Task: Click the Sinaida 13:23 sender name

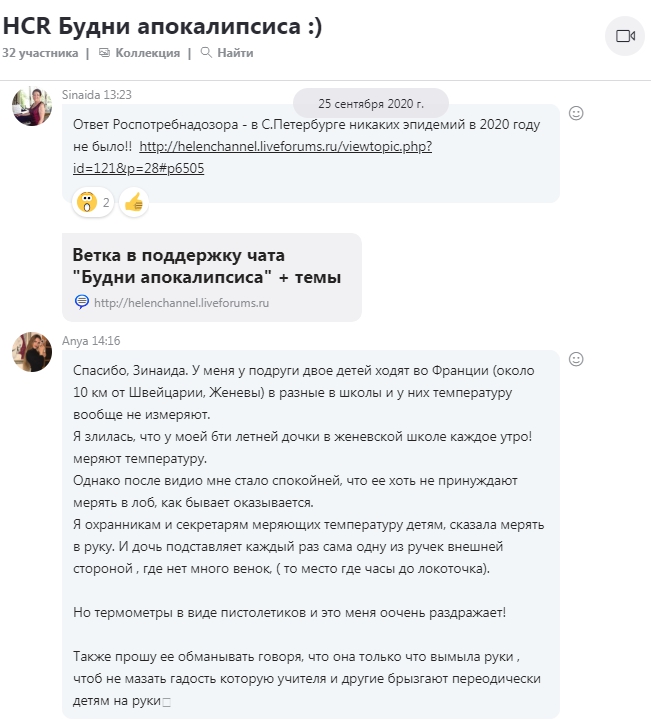Action: tap(97, 95)
